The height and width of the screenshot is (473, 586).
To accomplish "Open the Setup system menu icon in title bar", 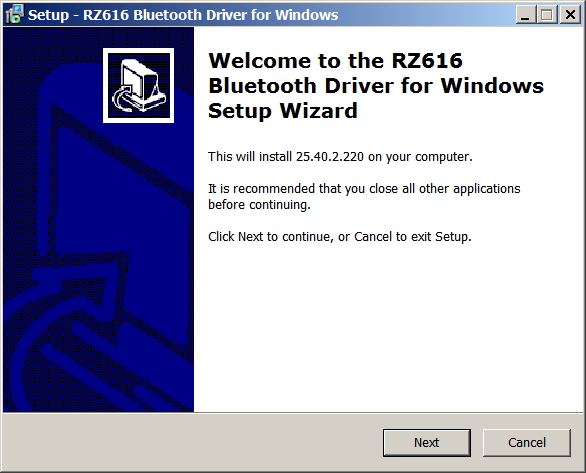I will tap(15, 15).
